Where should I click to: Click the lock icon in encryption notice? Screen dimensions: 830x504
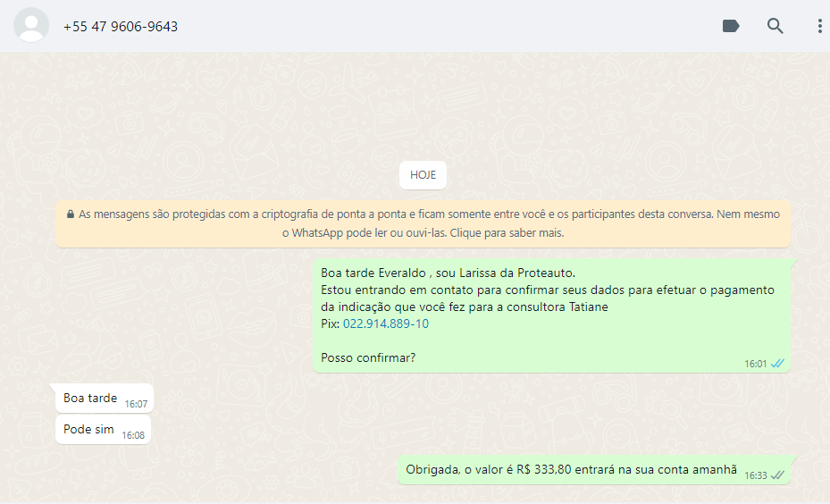[x=70, y=214]
